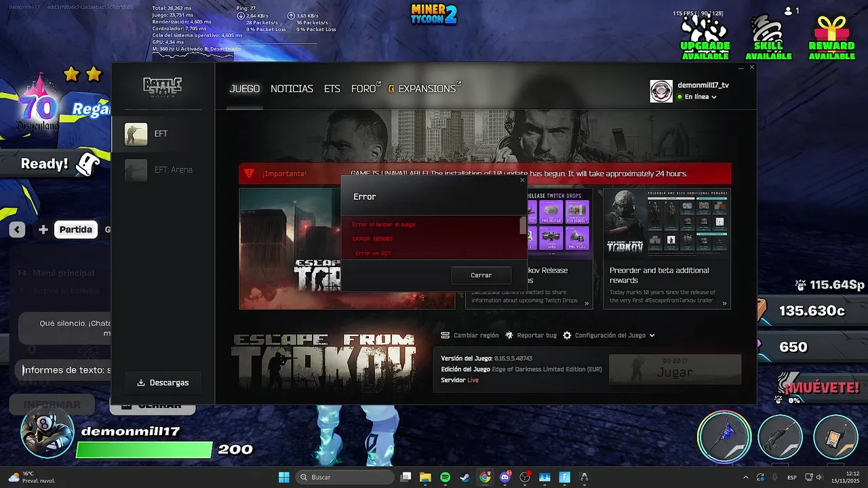
Task: Click the error dialog scrollbar thumb
Action: tap(523, 226)
